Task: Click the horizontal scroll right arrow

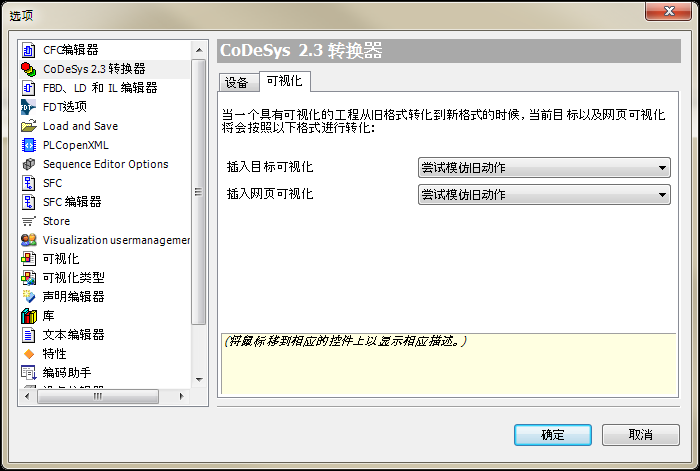Action: coord(181,396)
